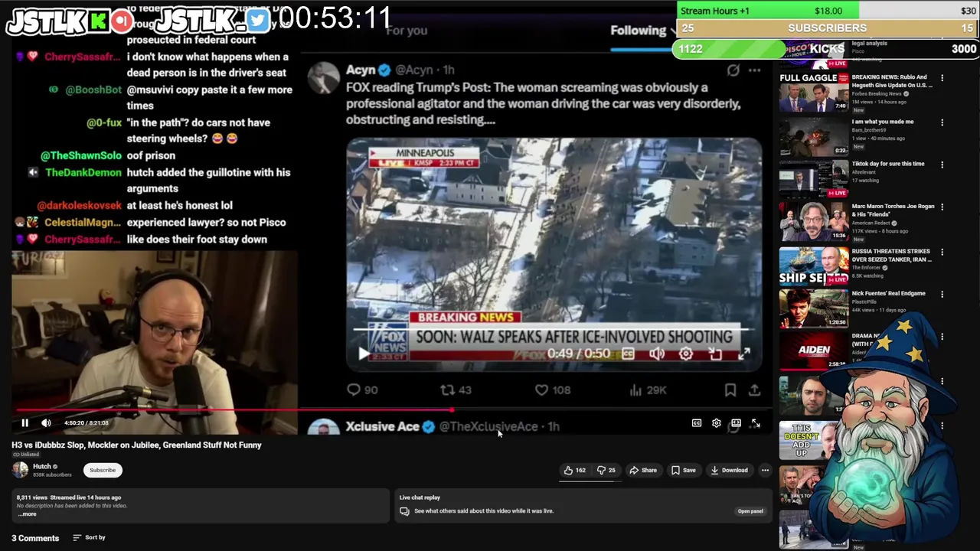Screen dimensions: 980x551
Task: Share the YouTube video
Action: tap(643, 470)
